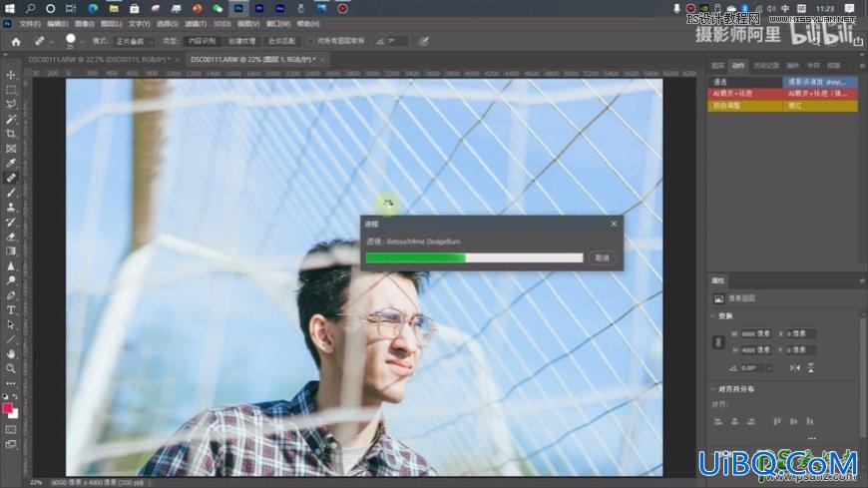Image resolution: width=868 pixels, height=488 pixels.
Task: Select the create texture type option
Action: pos(242,41)
